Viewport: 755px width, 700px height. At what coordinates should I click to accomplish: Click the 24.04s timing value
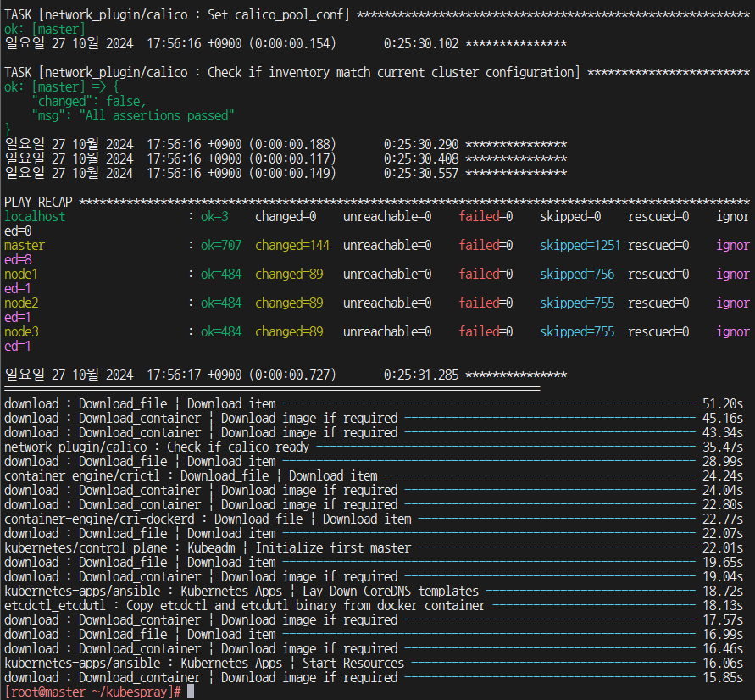pos(723,491)
